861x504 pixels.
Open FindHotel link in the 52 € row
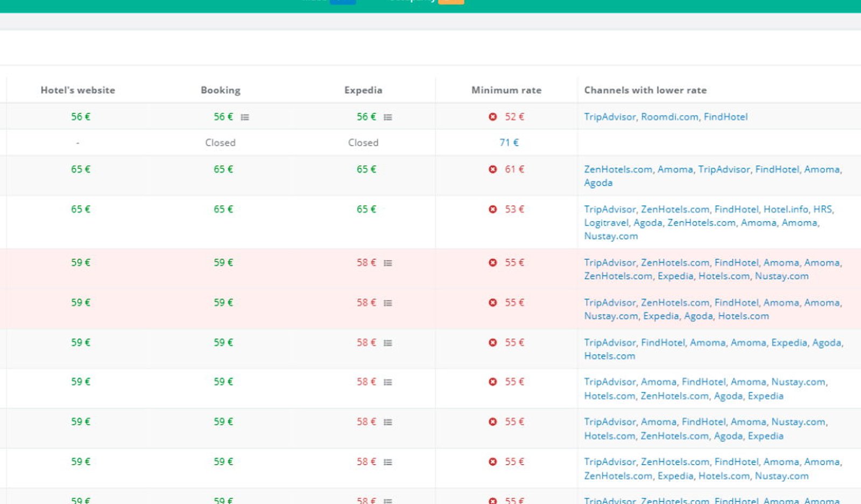725,117
